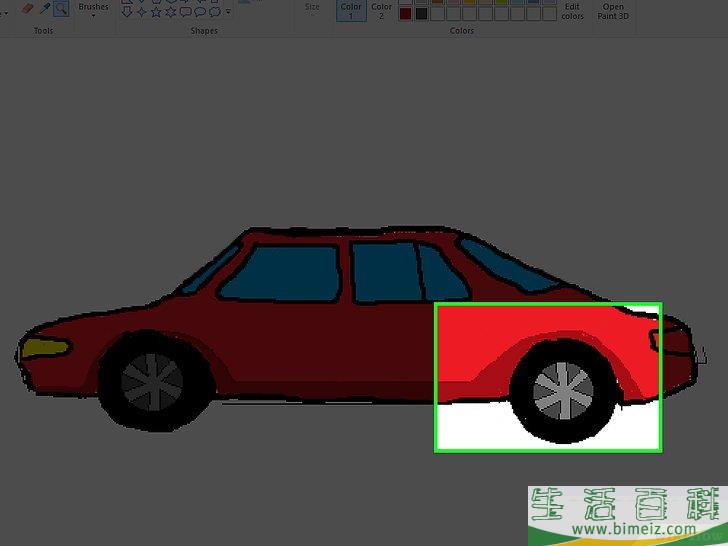Open the Brushes dropdown
728x546 pixels.
click(93, 10)
